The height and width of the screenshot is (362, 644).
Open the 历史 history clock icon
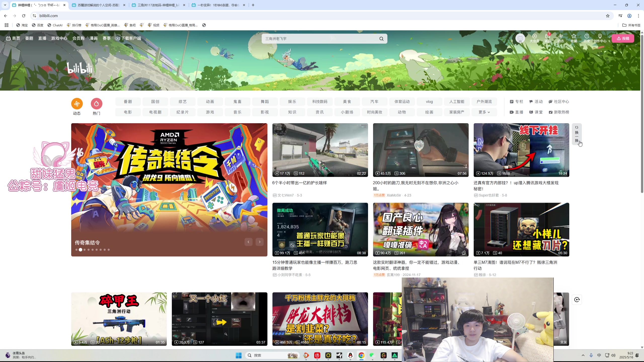587,38
